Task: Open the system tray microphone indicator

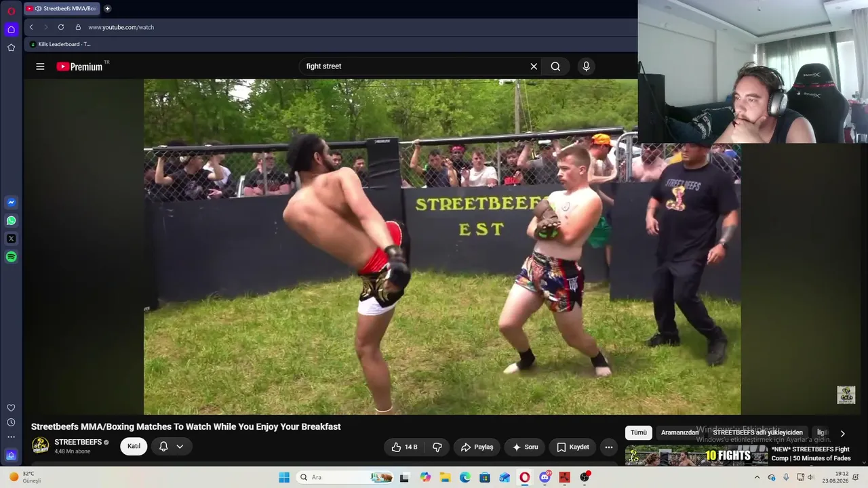Action: 786,477
